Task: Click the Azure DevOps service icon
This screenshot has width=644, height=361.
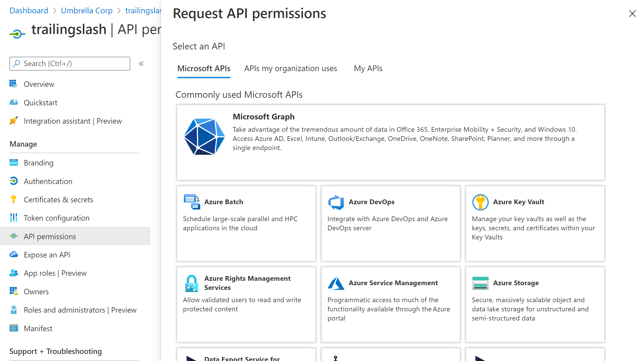Action: pos(336,202)
